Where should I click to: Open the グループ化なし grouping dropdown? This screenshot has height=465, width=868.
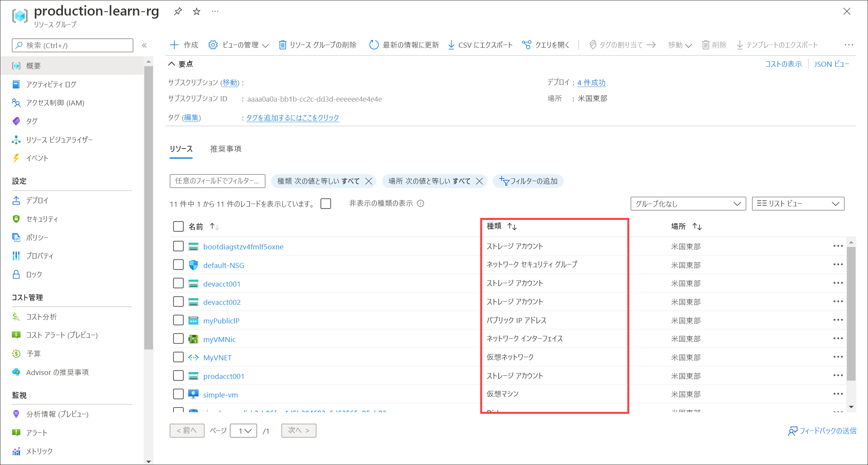[x=688, y=204]
